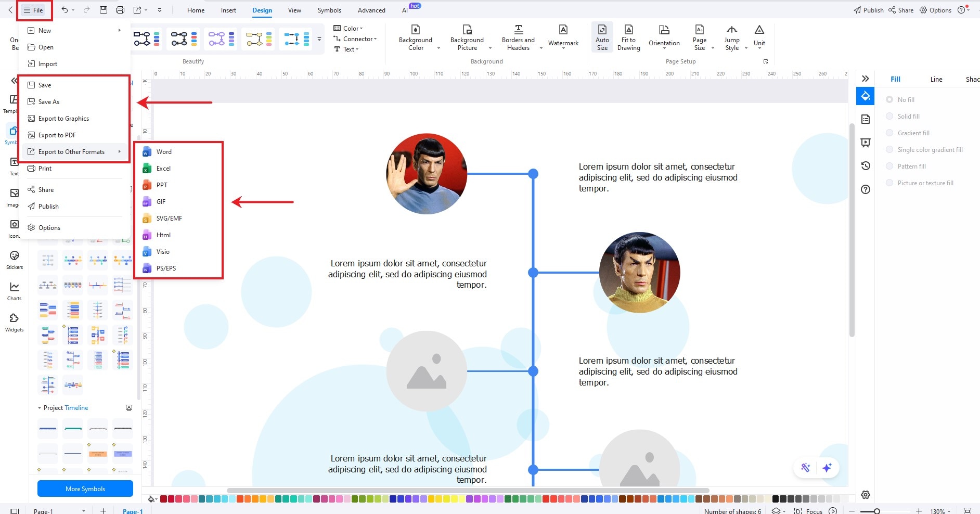Switch to the Line tab
This screenshot has height=514, width=980.
click(x=936, y=79)
